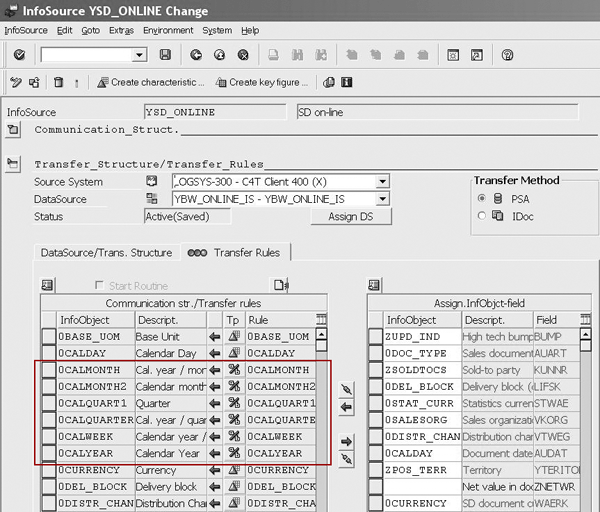Click the red Cancel icon
Viewport: 600px width, 512px height.
click(243, 55)
